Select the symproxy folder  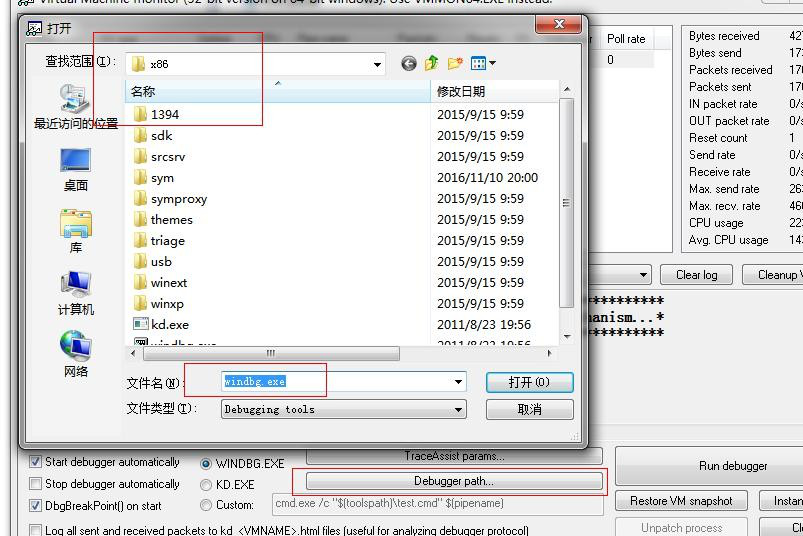point(178,199)
